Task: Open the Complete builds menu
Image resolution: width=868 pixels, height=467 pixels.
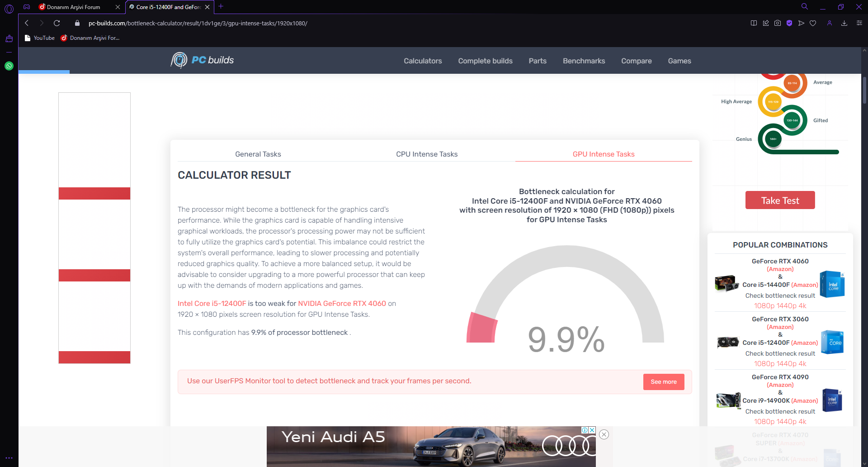Action: (x=485, y=61)
